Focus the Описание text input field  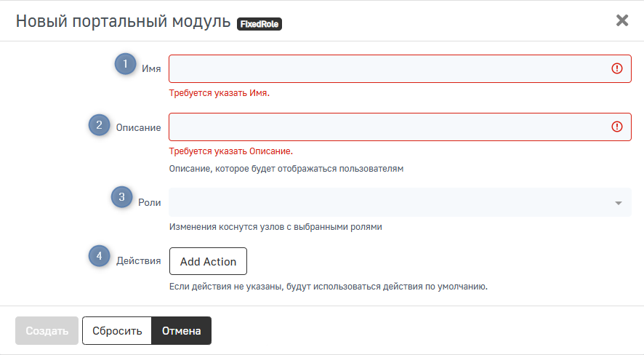(x=385, y=127)
